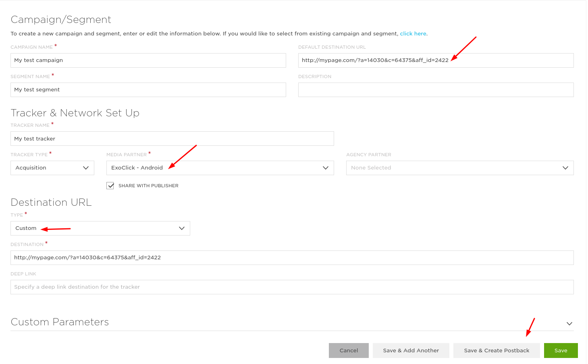Click the Description input box
588x364 pixels.
tap(435, 90)
